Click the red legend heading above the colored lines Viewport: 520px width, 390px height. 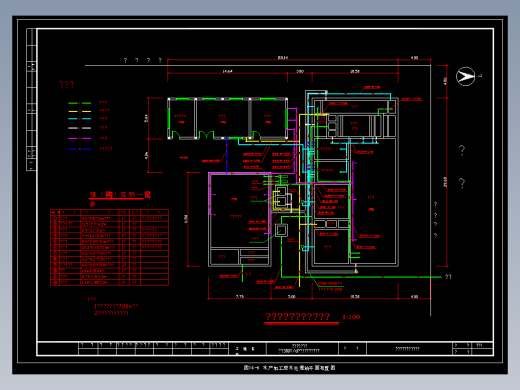coord(66,84)
